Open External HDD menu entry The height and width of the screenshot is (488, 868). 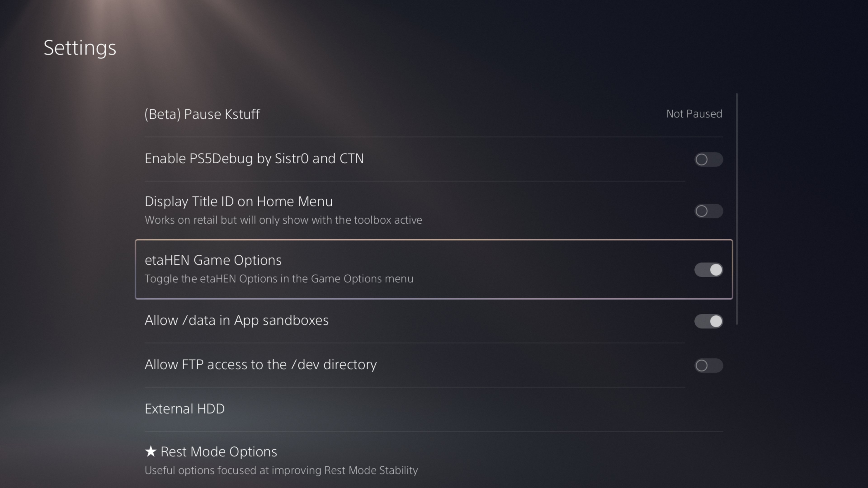[185, 408]
